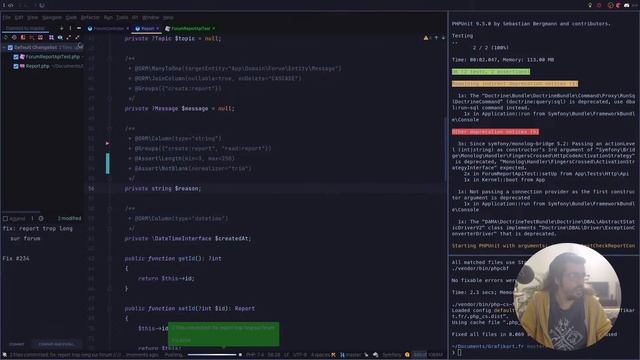This screenshot has height=360, width=640.
Task: Stop the pushing task in status bar
Action: [x=240, y=355]
